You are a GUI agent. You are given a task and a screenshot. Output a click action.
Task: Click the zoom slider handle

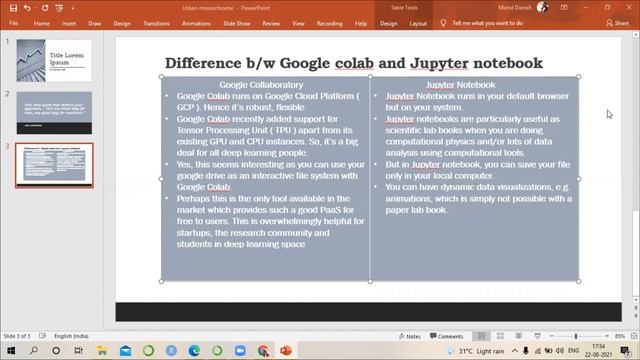click(x=576, y=336)
